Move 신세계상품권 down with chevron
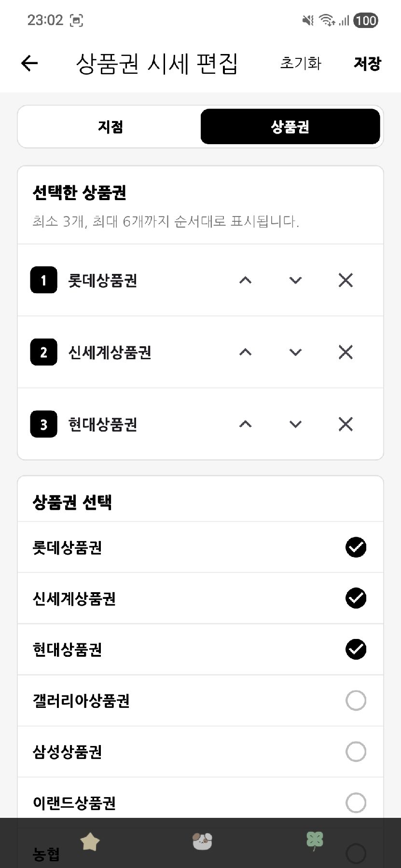401x868 pixels. point(295,353)
